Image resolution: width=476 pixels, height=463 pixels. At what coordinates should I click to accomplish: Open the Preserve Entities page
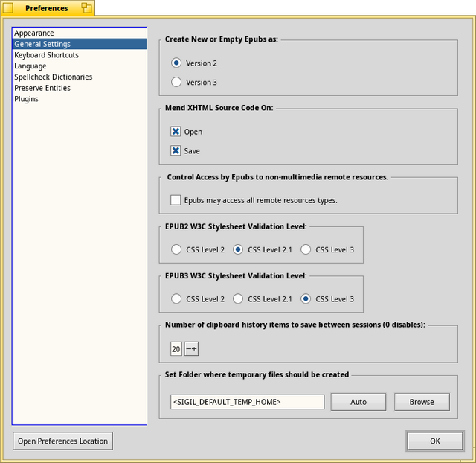click(80, 88)
